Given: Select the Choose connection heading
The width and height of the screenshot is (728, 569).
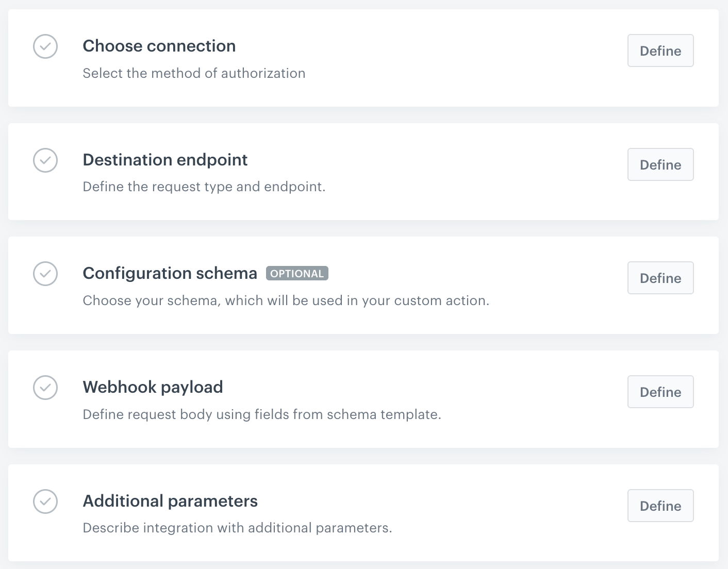Looking at the screenshot, I should point(159,46).
